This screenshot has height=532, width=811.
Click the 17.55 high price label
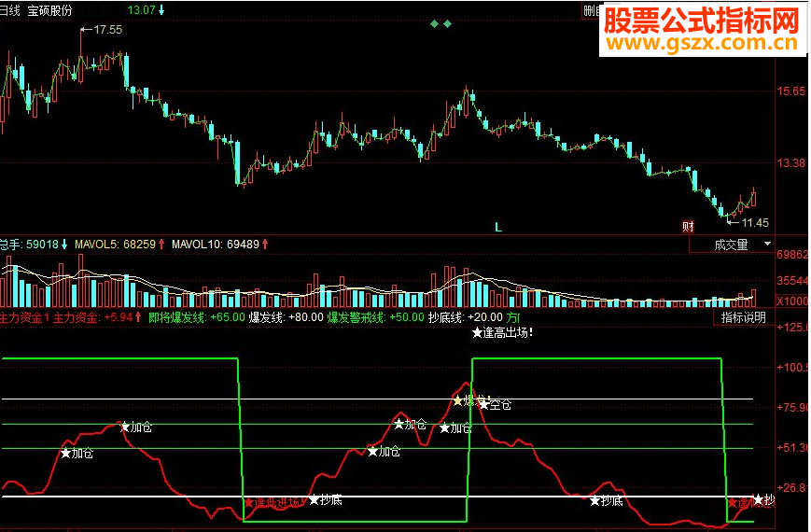tap(107, 30)
